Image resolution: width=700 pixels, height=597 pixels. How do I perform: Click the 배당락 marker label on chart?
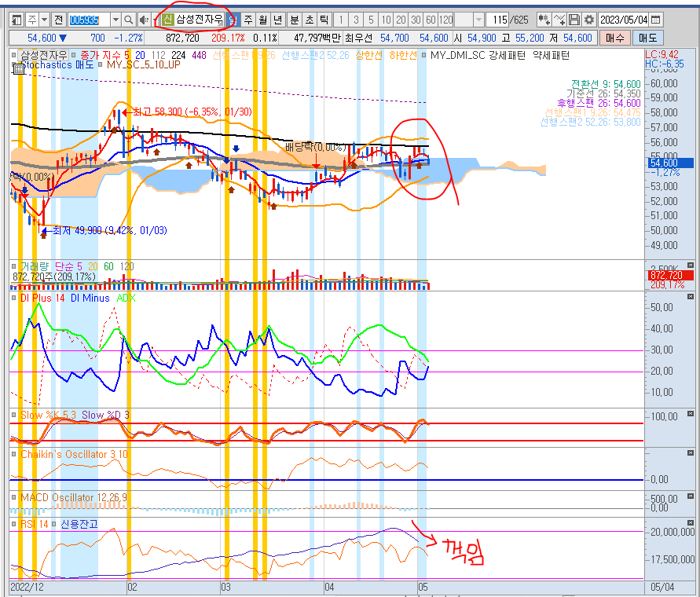(x=315, y=147)
